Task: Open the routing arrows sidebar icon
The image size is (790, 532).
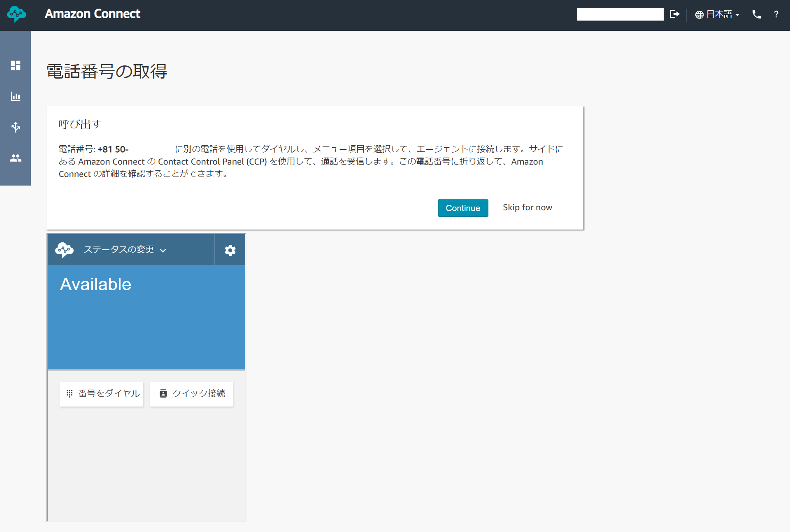Action: 16,127
